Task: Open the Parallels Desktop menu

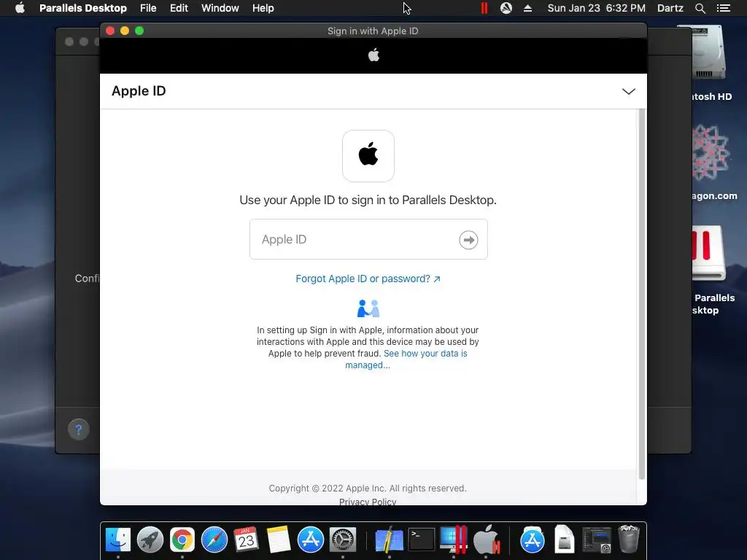Action: point(83,8)
